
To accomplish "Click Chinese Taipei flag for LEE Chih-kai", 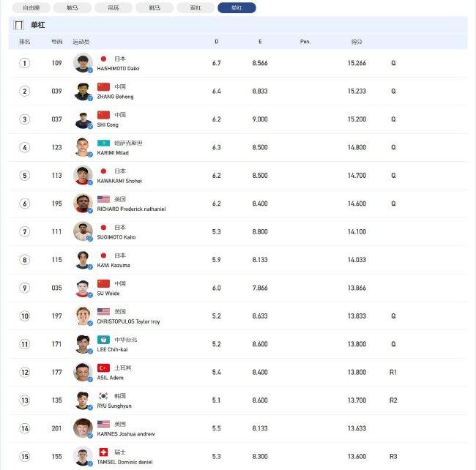I will [x=103, y=340].
